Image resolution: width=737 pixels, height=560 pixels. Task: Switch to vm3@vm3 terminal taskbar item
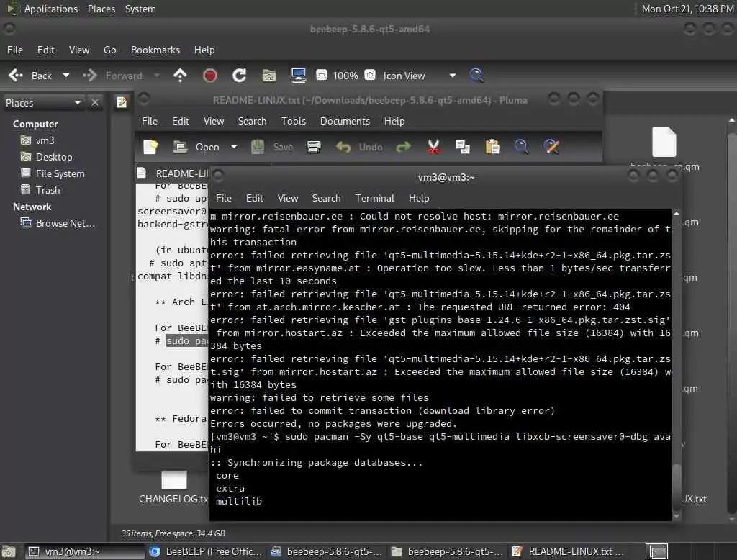pos(85,551)
